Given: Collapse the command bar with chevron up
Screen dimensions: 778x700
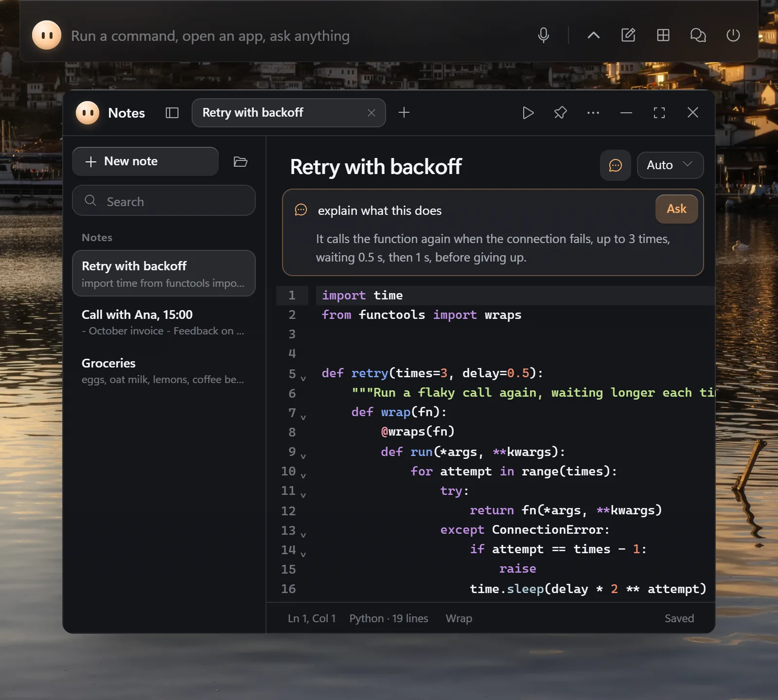Looking at the screenshot, I should pos(594,35).
